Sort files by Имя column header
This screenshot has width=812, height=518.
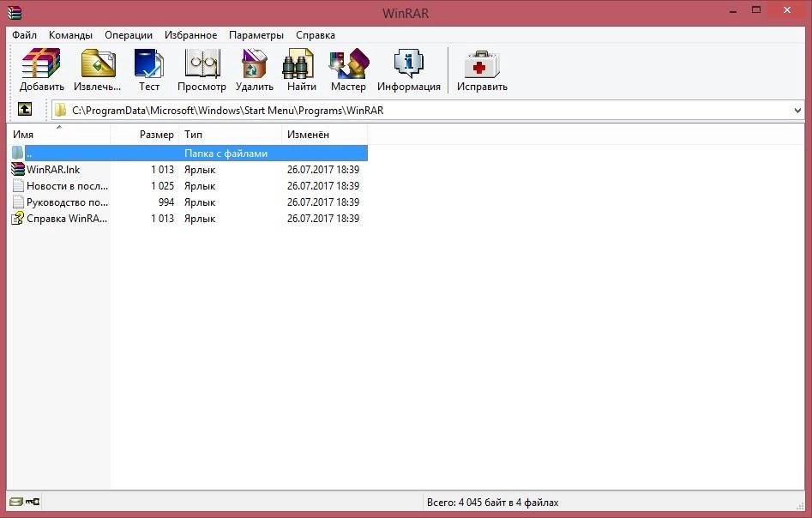click(58, 134)
